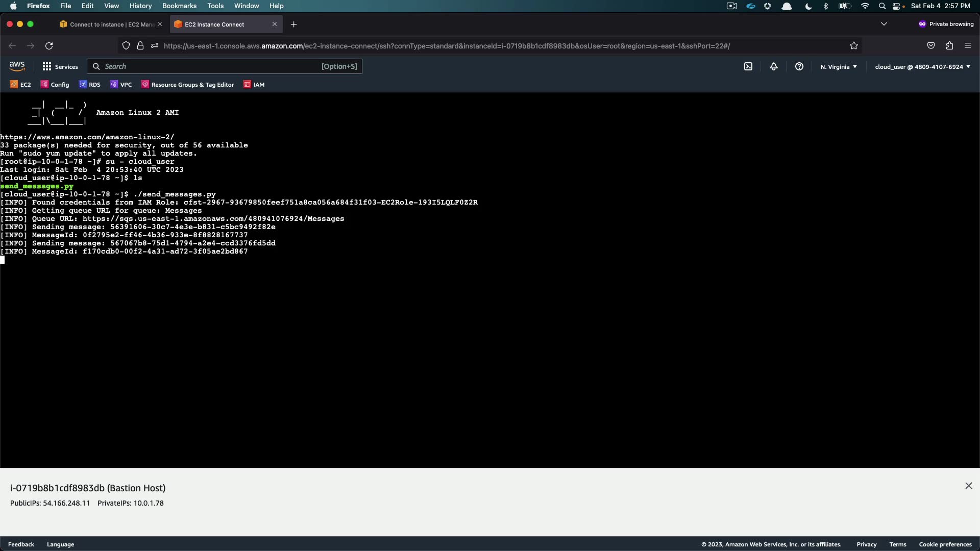Open the EC2 service shortcut
This screenshot has width=980, height=551.
(20, 85)
